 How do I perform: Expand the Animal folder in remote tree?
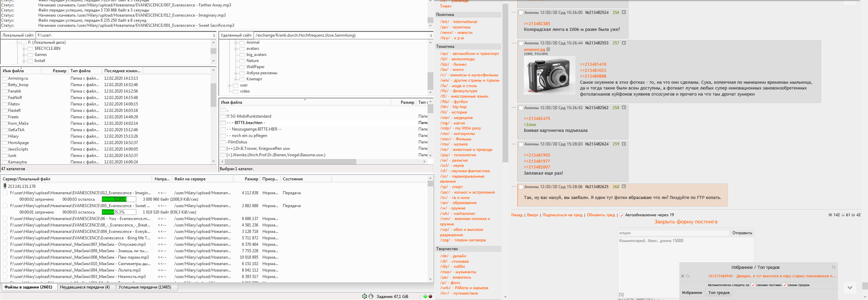pos(236,42)
